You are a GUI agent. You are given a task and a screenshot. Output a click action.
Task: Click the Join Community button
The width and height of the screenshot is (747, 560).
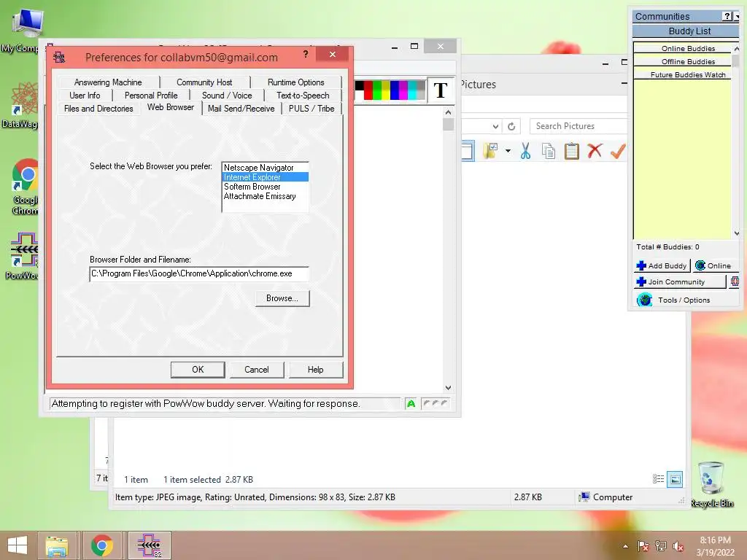click(x=680, y=282)
